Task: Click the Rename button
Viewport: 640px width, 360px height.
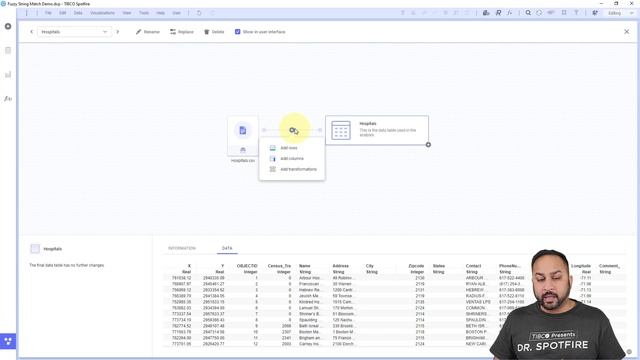Action: pyautogui.click(x=148, y=32)
